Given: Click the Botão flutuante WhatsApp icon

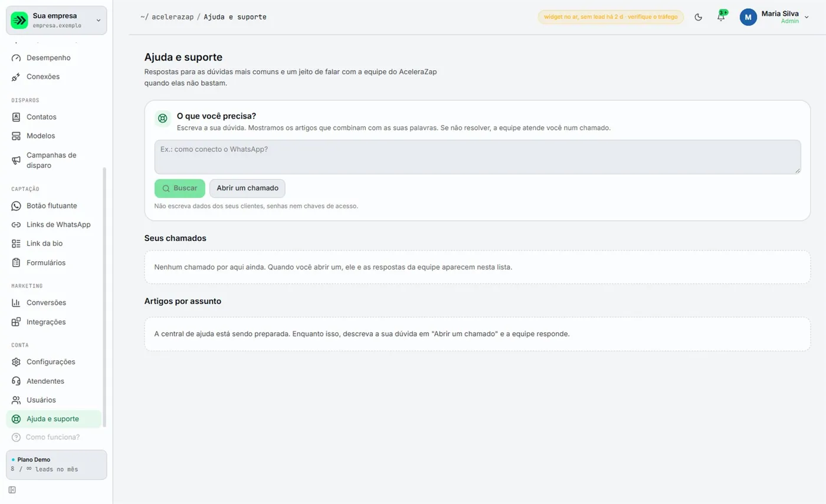Looking at the screenshot, I should click(x=17, y=206).
